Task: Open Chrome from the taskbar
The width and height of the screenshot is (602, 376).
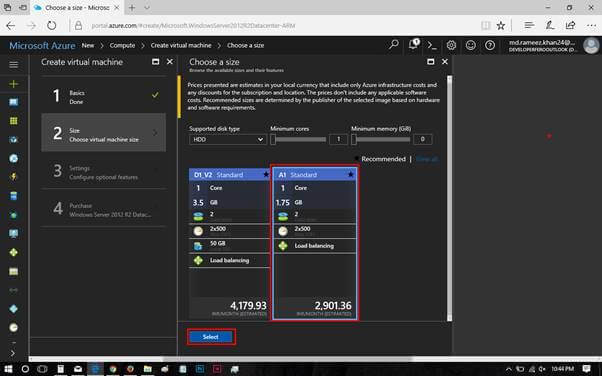Action: 112,369
